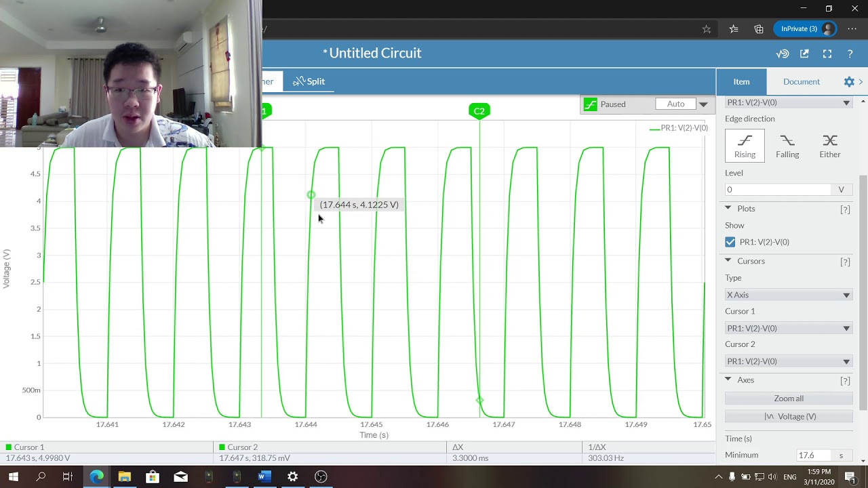The height and width of the screenshot is (488, 868).
Task: Collapse the Plots section
Action: (x=728, y=208)
